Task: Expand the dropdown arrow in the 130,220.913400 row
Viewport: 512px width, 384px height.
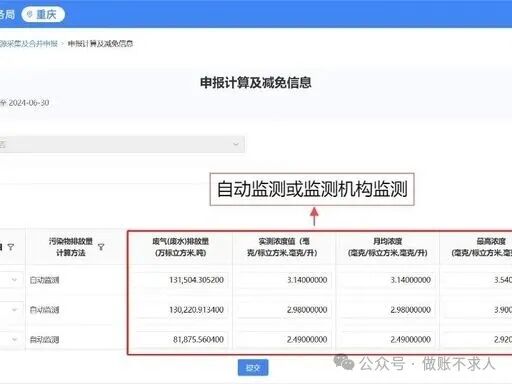Action: click(x=14, y=310)
